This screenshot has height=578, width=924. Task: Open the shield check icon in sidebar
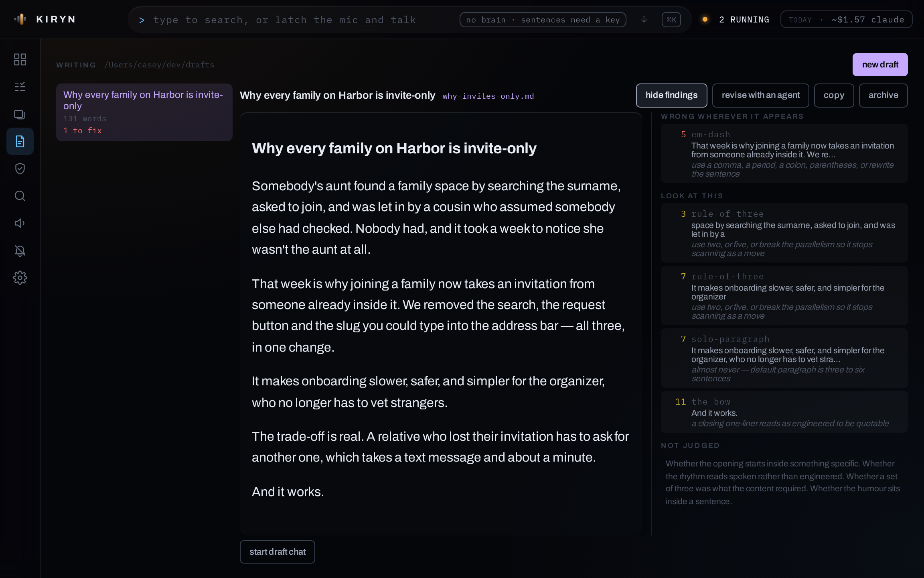(x=20, y=169)
